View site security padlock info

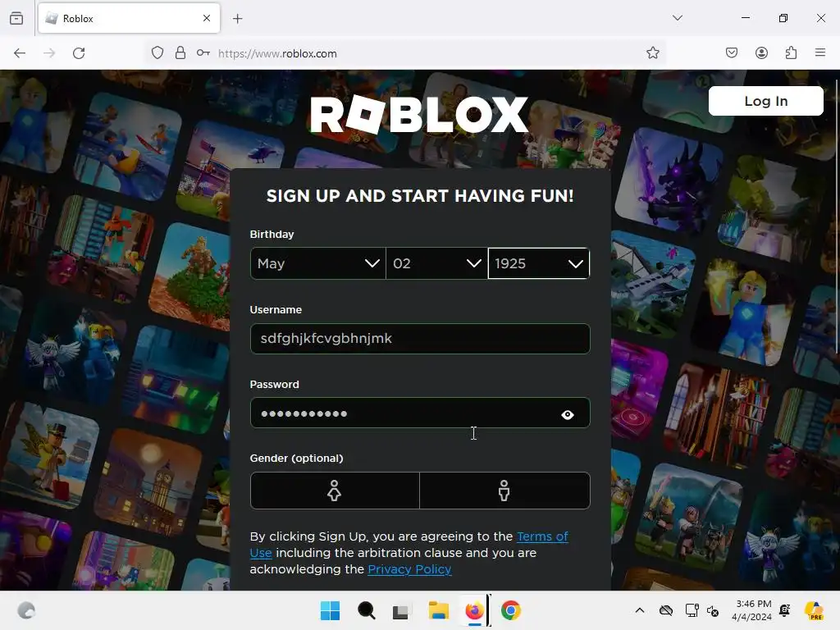click(180, 53)
